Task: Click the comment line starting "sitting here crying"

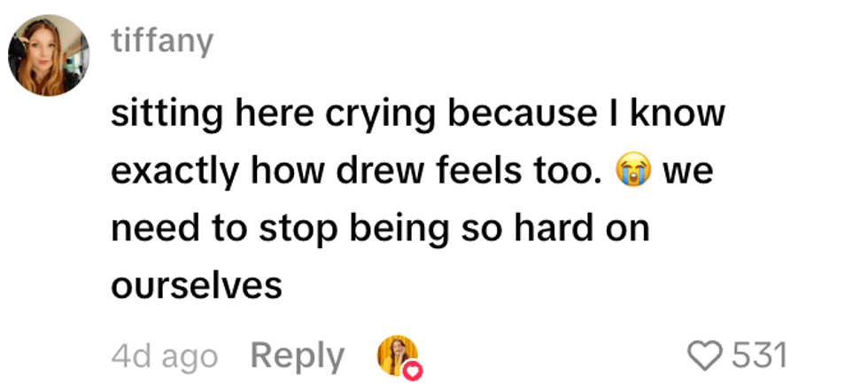Action: click(416, 115)
